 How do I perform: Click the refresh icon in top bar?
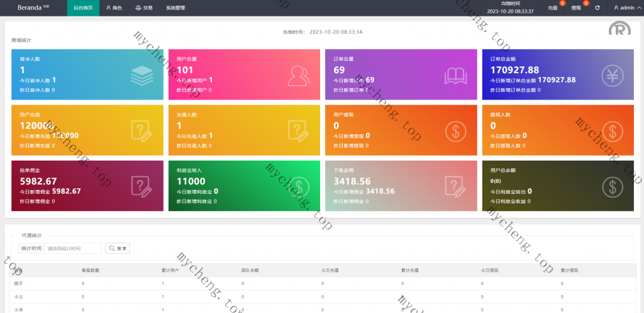point(597,8)
